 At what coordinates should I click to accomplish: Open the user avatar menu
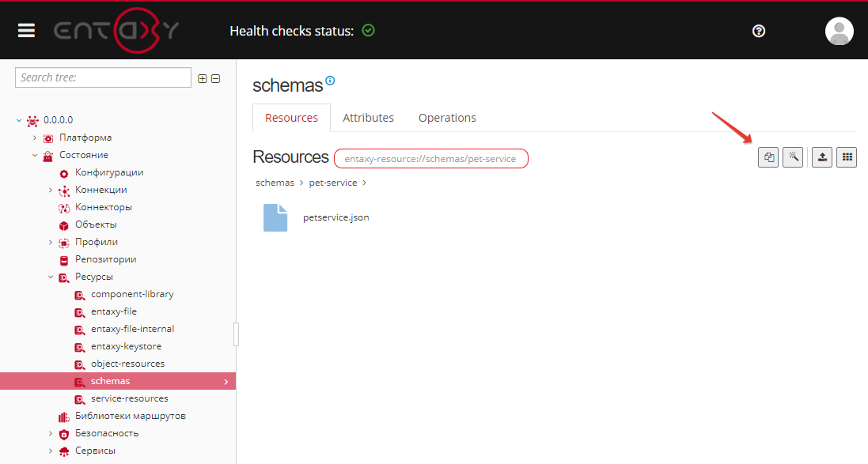pos(839,31)
